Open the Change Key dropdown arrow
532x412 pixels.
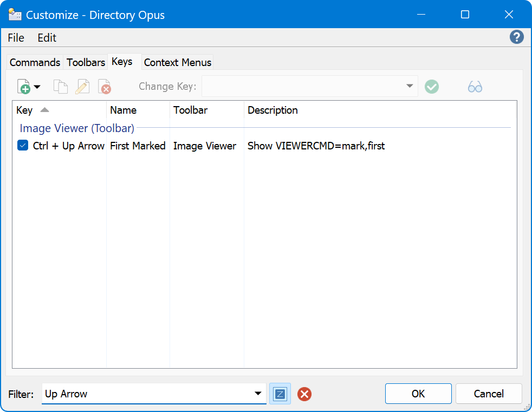(410, 86)
